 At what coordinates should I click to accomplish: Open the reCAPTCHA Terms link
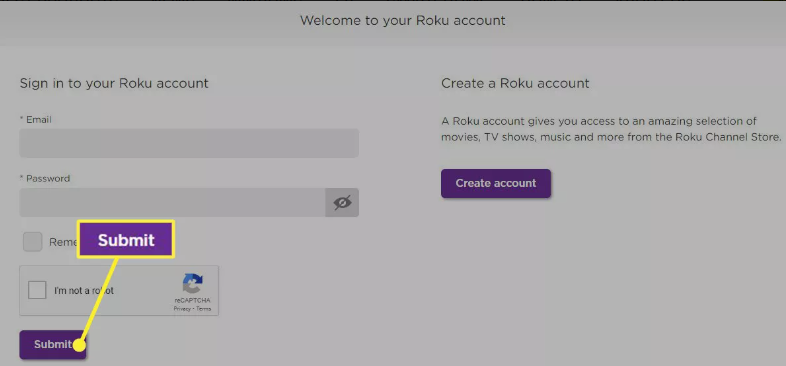click(204, 309)
